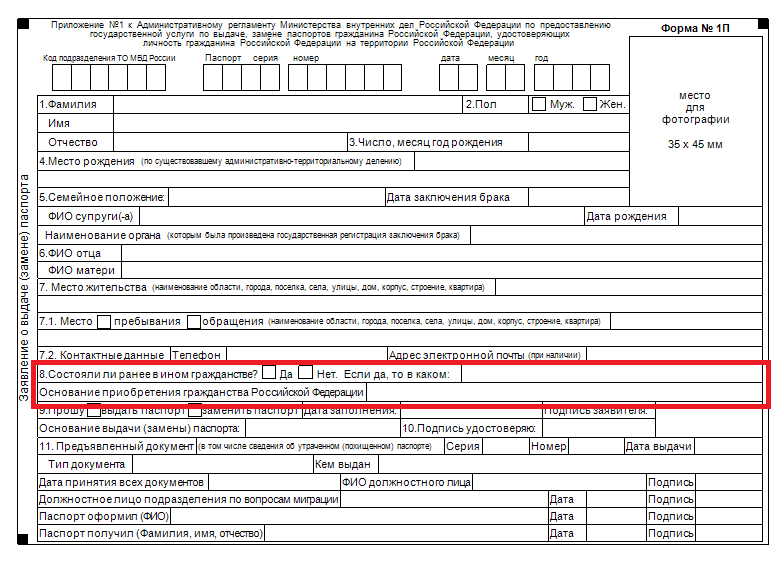Click the photo placeholder 'место для фотографии'
783x564 pixels.
[x=695, y=120]
